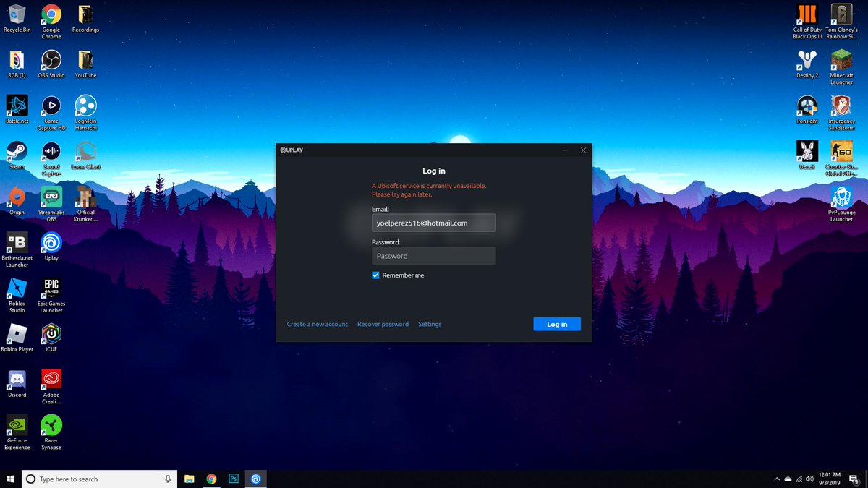
Task: Open the taskbar clock and date
Action: tap(830, 479)
